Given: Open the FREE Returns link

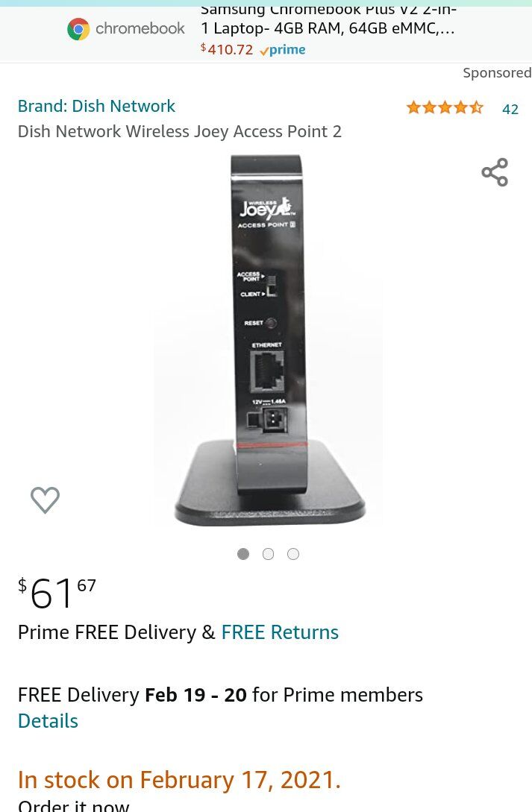Looking at the screenshot, I should (x=280, y=632).
